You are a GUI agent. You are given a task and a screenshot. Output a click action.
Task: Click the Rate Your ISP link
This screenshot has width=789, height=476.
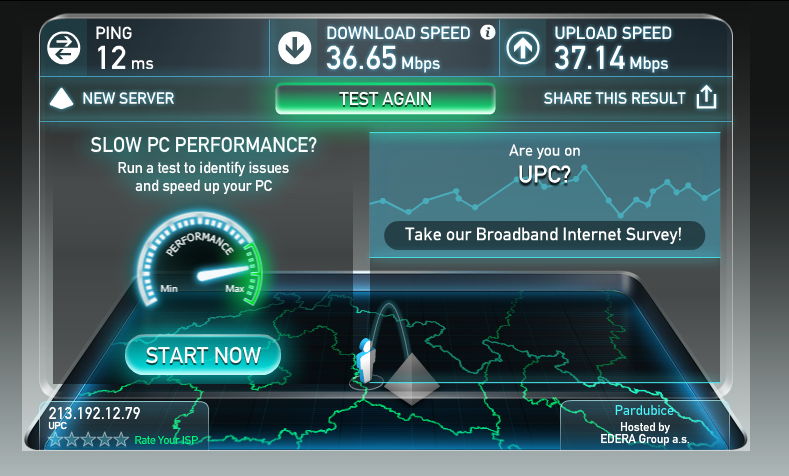(166, 440)
